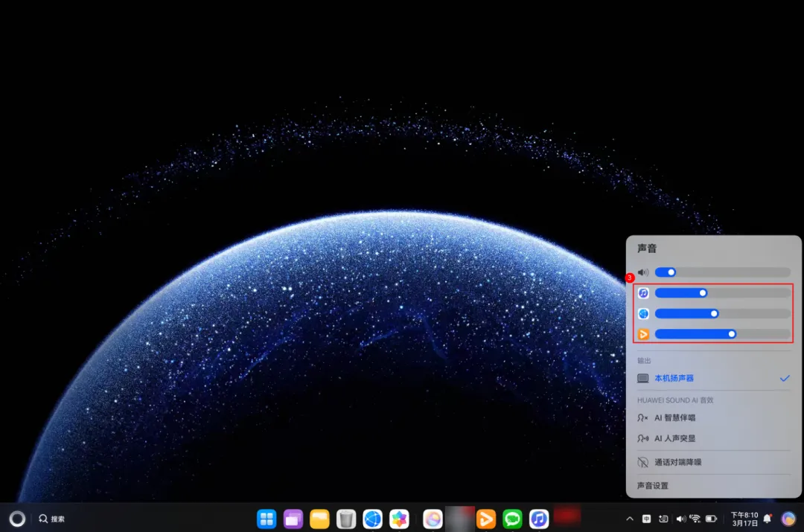This screenshot has height=532, width=804.
Task: Open 声音设置 sound settings
Action: (x=653, y=486)
